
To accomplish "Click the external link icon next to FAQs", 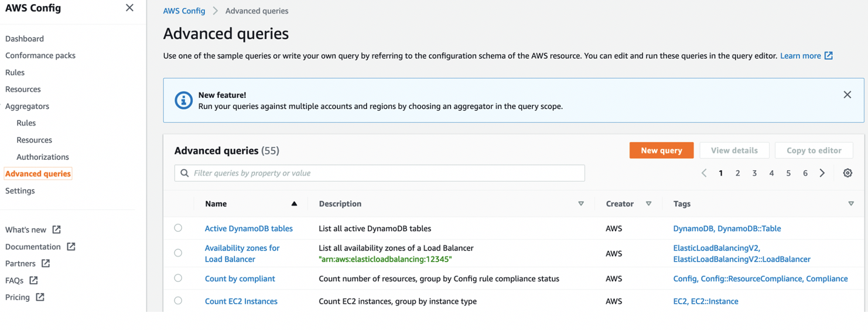I will 33,280.
